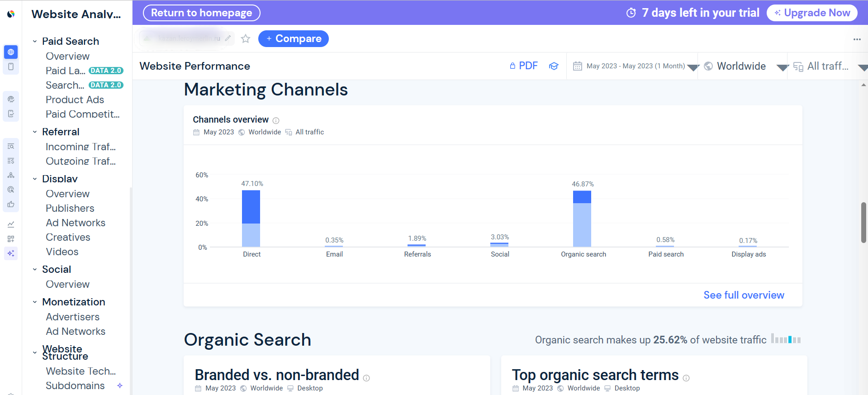Click the education cap icon near PDF
868x395 pixels.
click(x=554, y=66)
